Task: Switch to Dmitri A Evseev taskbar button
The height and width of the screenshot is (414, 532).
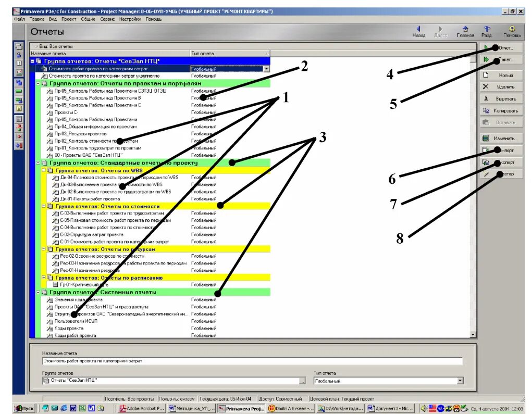Action: (x=291, y=408)
